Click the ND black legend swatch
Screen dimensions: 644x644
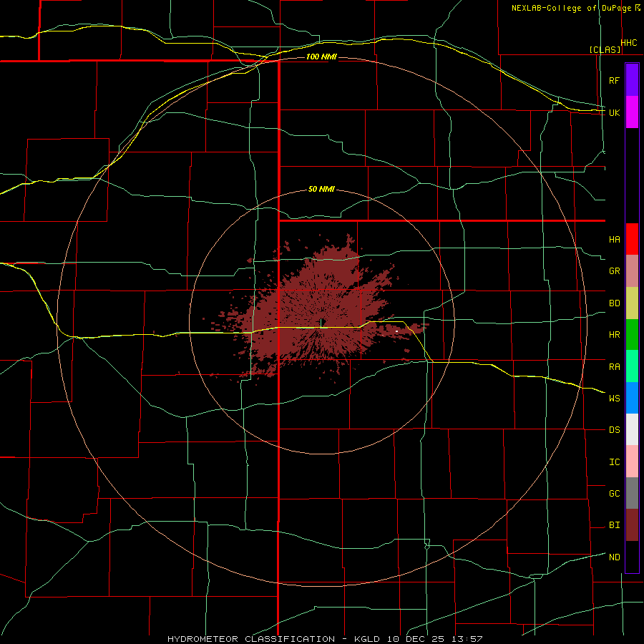point(632,557)
